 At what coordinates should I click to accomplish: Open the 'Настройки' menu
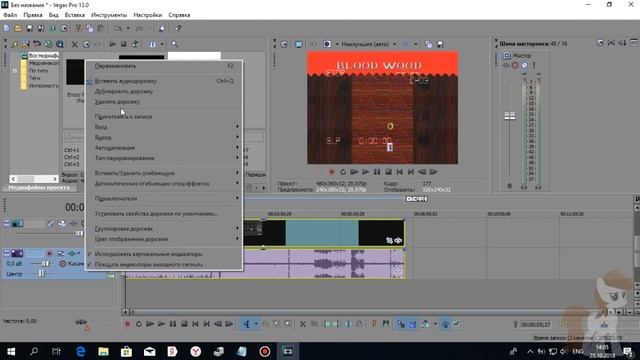click(x=148, y=15)
